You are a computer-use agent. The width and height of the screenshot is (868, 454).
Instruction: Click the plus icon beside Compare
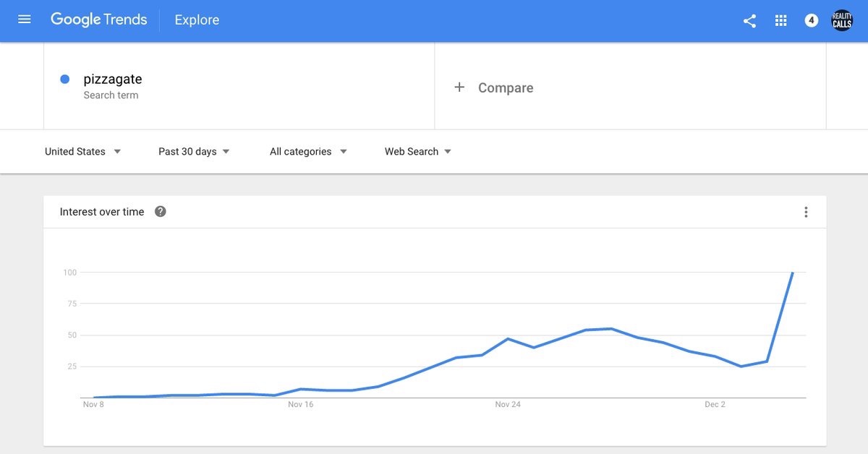[x=459, y=87]
